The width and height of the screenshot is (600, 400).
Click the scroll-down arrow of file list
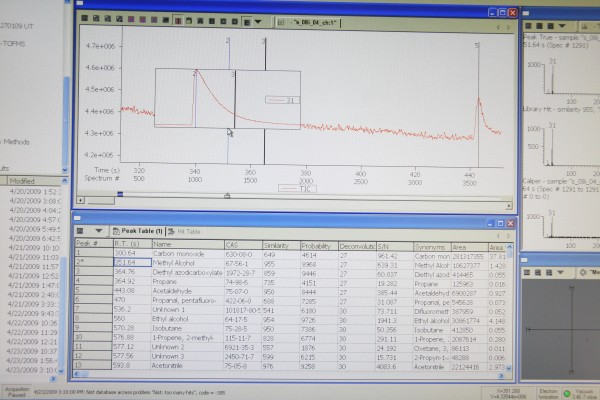61,371
